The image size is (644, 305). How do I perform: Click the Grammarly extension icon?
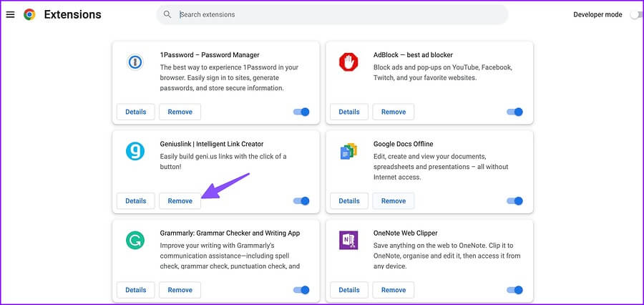click(135, 240)
